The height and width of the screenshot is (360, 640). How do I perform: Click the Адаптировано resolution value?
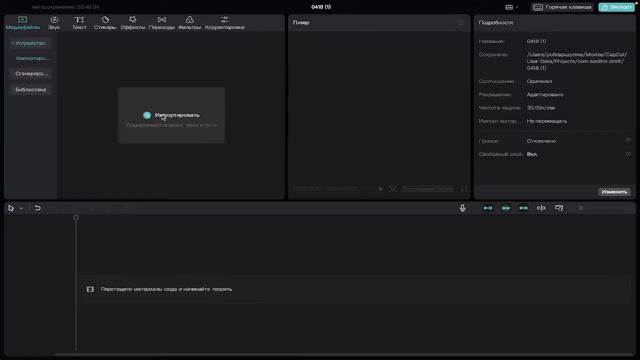pos(545,94)
